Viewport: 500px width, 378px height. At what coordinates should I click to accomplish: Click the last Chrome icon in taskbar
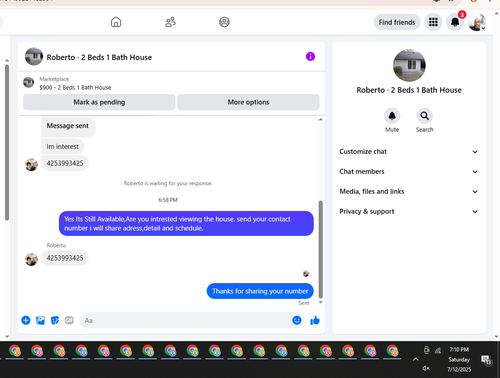click(x=393, y=351)
